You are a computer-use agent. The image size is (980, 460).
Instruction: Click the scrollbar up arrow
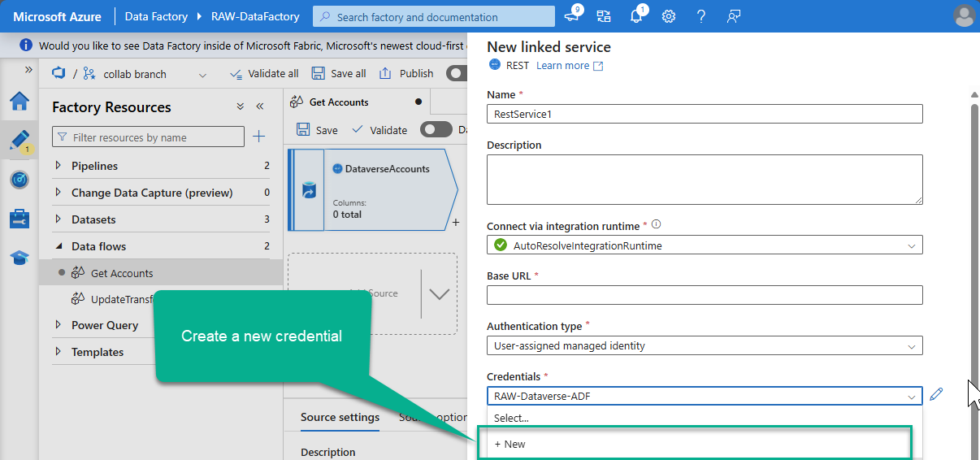(975, 95)
